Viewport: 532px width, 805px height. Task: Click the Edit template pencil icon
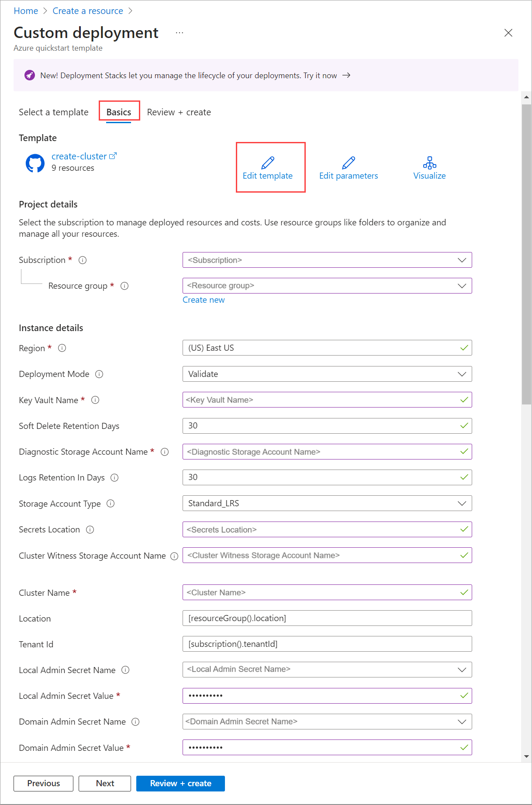[268, 163]
